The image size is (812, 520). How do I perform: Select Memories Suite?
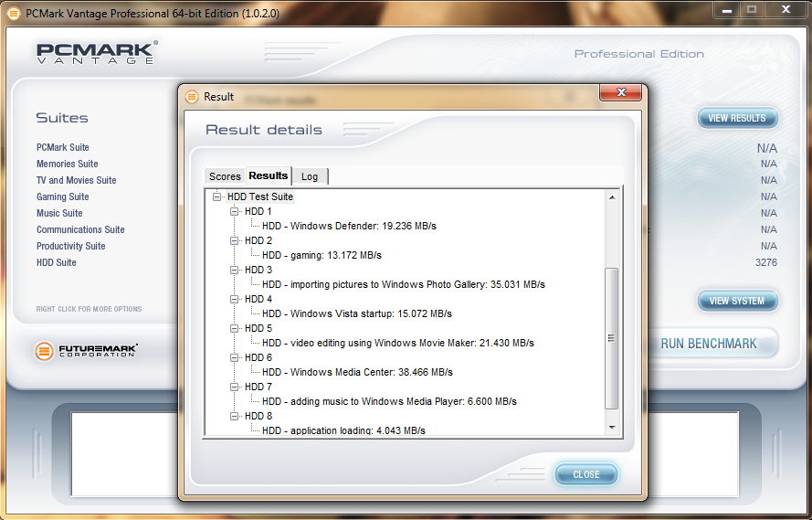pos(68,164)
